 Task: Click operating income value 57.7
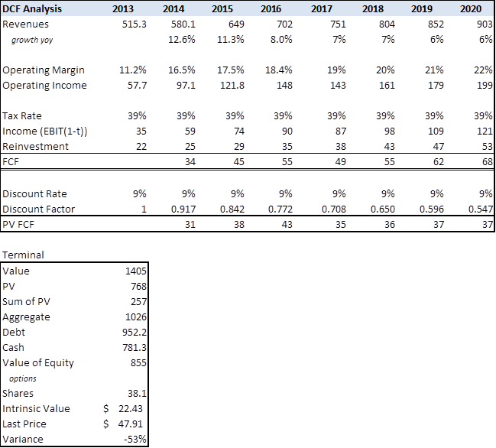[137, 85]
